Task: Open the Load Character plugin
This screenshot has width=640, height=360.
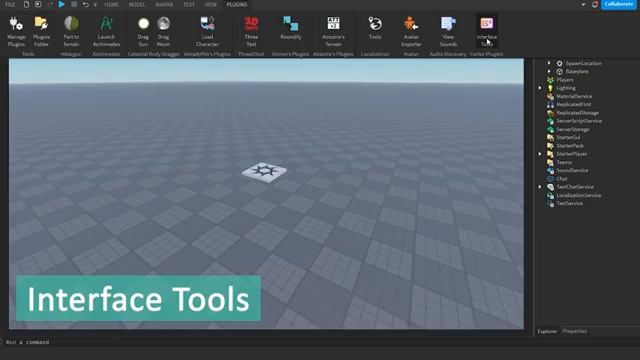Action: (x=207, y=31)
